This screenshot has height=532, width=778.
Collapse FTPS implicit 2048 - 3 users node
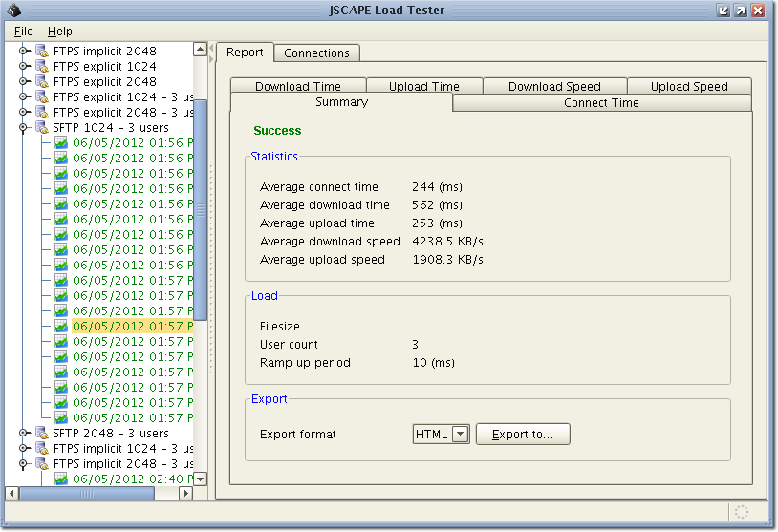click(23, 464)
